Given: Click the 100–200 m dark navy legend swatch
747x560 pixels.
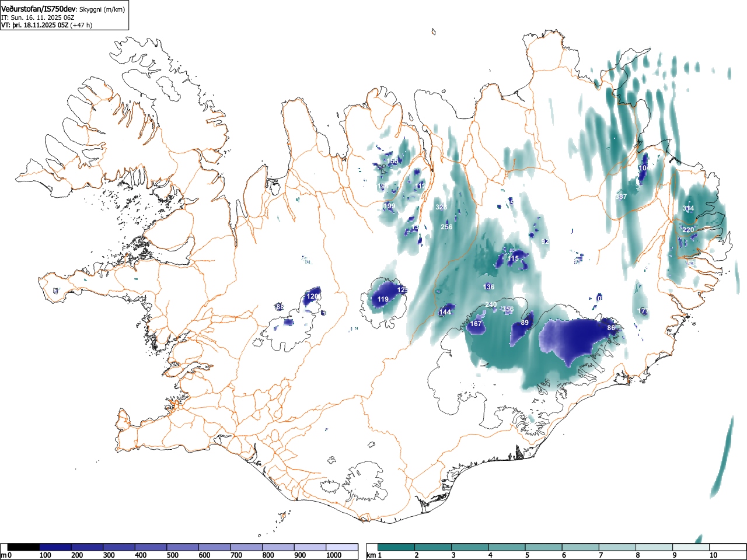Looking at the screenshot, I should (55, 547).
